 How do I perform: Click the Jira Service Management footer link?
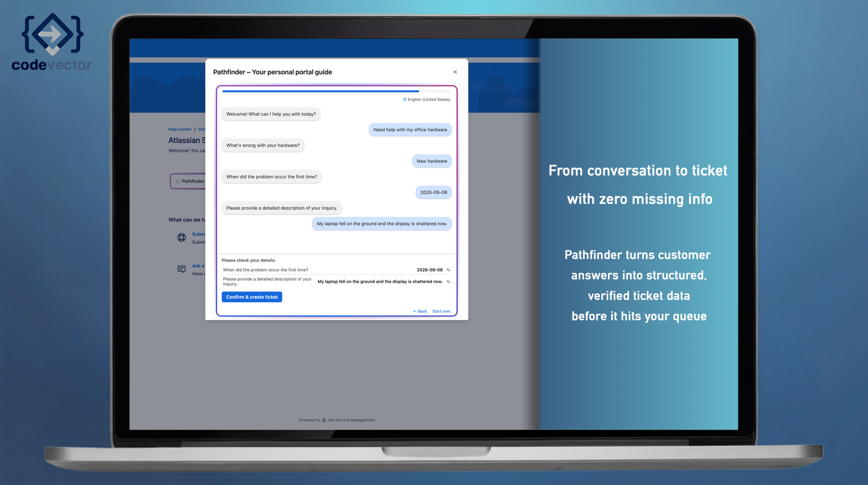click(x=348, y=420)
